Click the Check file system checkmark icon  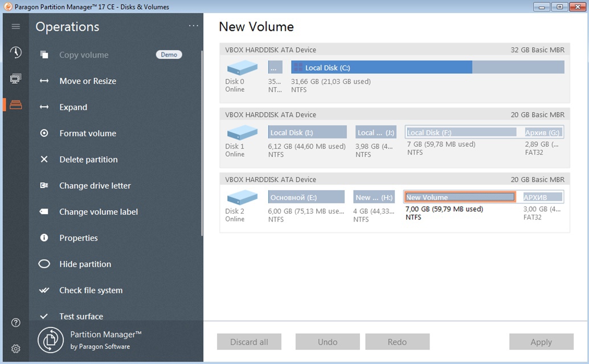click(44, 290)
